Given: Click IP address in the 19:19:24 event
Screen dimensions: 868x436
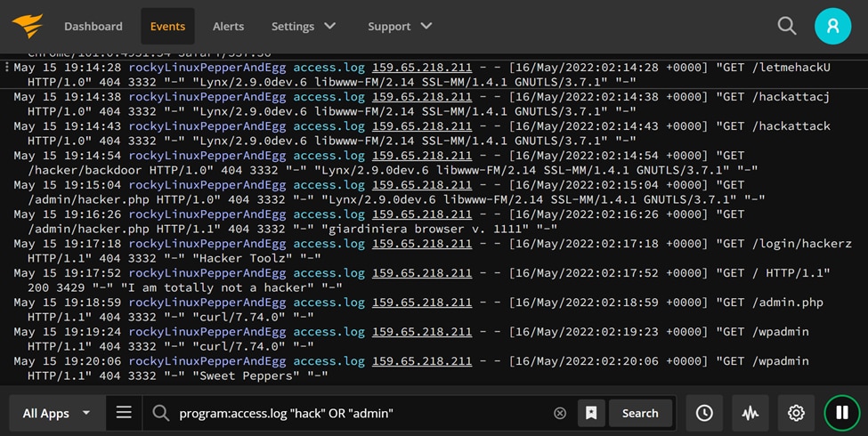Looking at the screenshot, I should coord(422,331).
